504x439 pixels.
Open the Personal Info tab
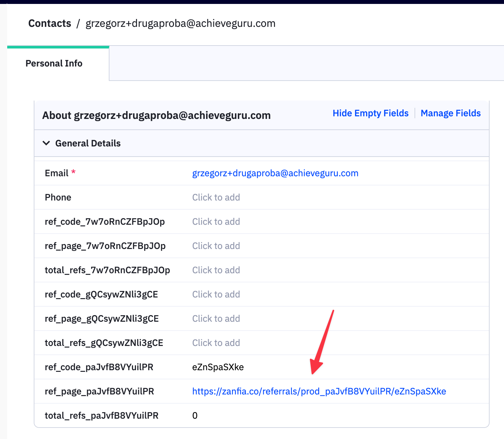coord(54,63)
